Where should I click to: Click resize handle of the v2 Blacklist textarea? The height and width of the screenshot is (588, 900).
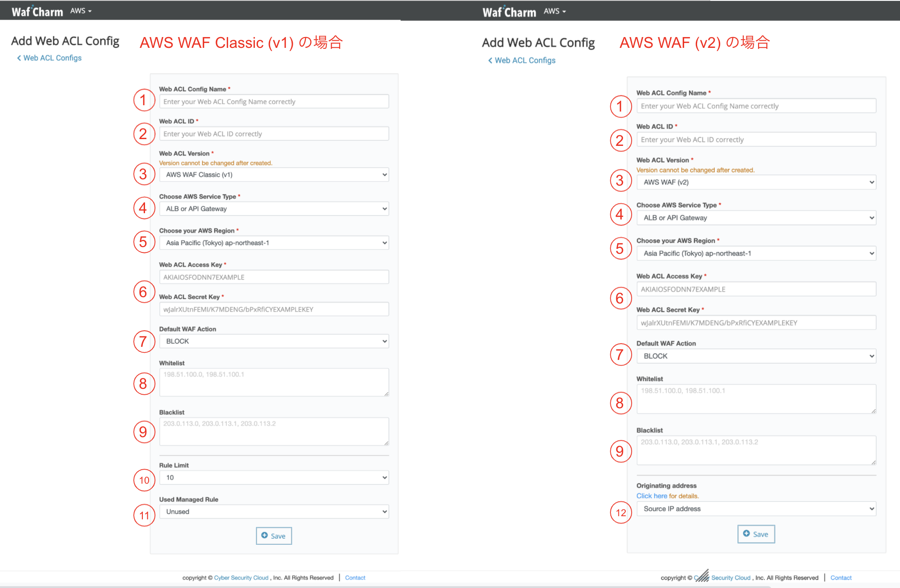(873, 462)
